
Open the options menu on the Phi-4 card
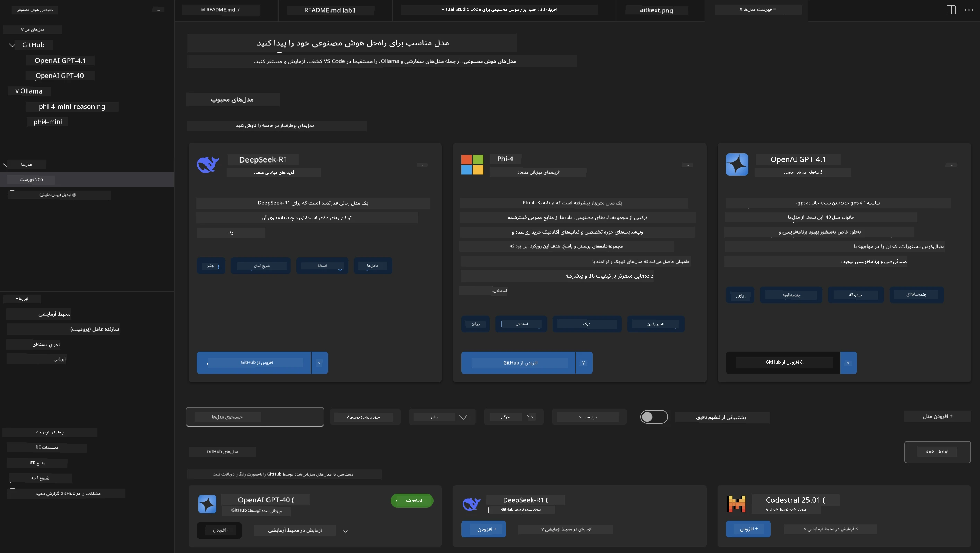[x=687, y=165]
